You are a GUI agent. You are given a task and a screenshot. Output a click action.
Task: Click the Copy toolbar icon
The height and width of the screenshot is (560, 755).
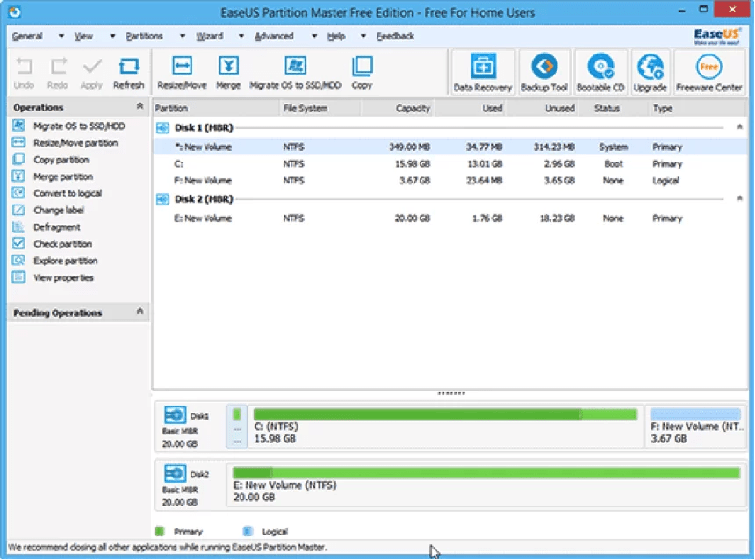(x=362, y=73)
